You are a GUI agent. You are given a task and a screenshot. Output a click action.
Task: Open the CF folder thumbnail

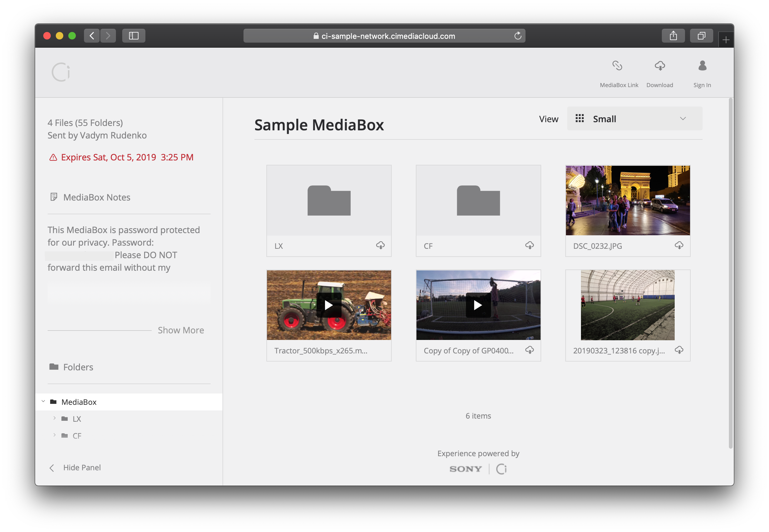tap(478, 200)
